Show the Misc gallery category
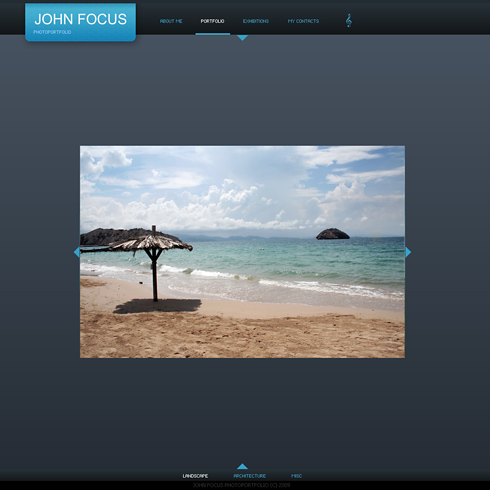The width and height of the screenshot is (490, 490). point(296,476)
